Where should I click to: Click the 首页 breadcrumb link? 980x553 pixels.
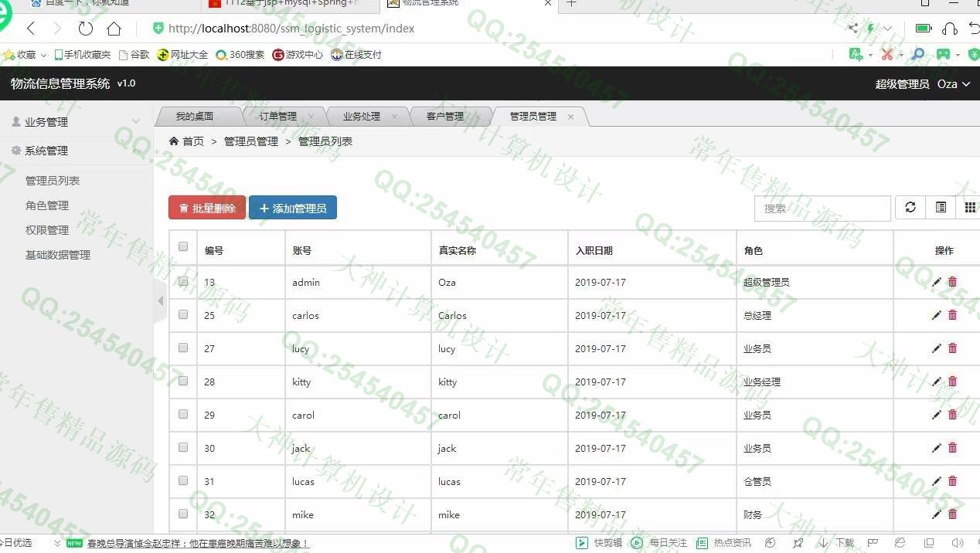coord(193,141)
